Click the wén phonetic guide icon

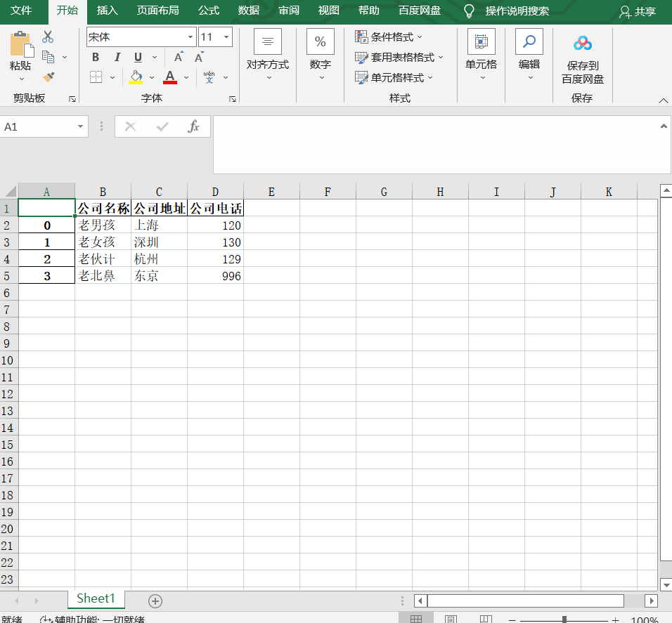point(209,77)
